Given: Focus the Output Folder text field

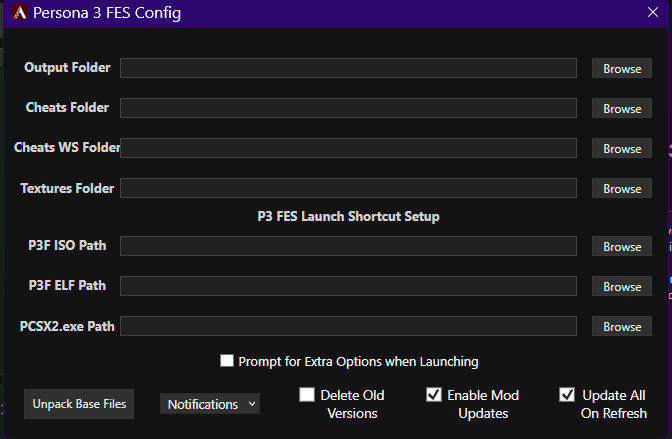Looking at the screenshot, I should click(x=348, y=68).
